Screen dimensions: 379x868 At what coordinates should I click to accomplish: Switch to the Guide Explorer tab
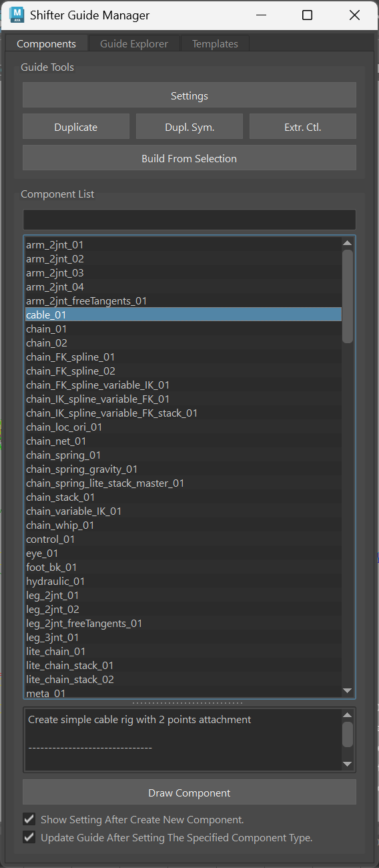tap(134, 44)
